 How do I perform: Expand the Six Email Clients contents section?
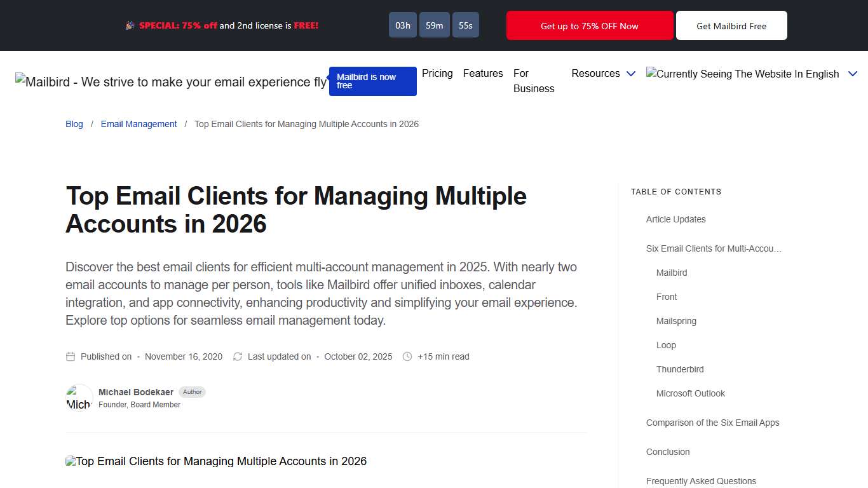[714, 248]
